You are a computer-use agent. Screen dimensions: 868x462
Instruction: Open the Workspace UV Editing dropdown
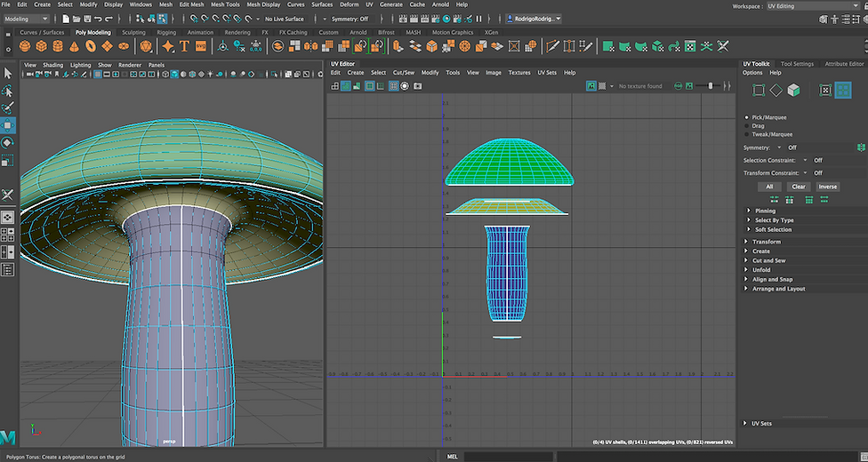[x=813, y=6]
